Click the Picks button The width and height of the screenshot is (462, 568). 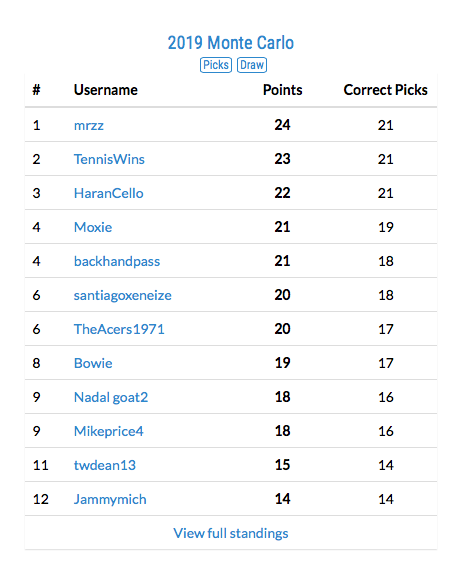pyautogui.click(x=216, y=65)
